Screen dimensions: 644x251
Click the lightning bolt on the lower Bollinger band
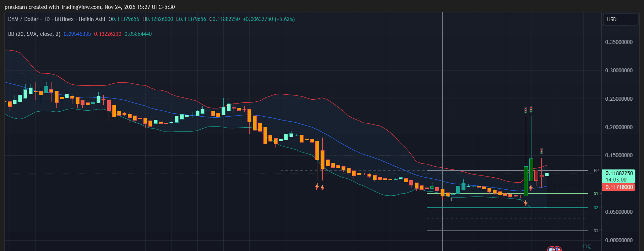click(525, 203)
